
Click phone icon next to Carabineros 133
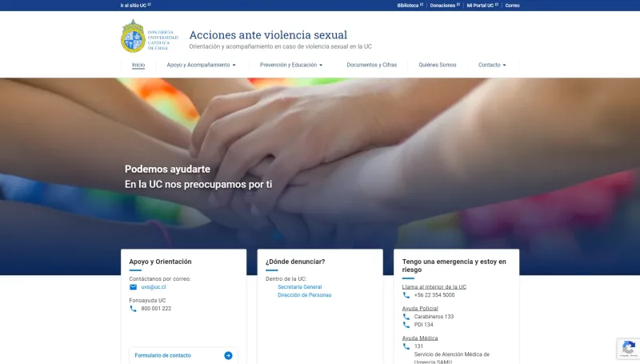406,317
